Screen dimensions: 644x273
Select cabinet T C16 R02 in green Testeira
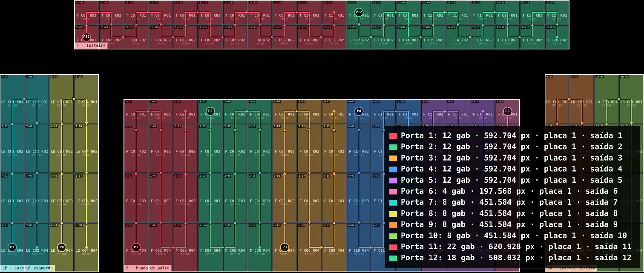point(457,37)
